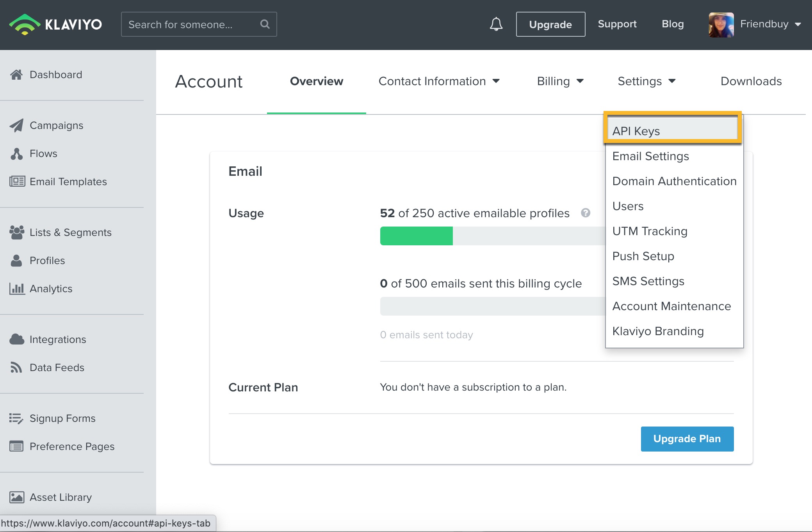The width and height of the screenshot is (812, 532).
Task: Open Profiles page
Action: (47, 261)
